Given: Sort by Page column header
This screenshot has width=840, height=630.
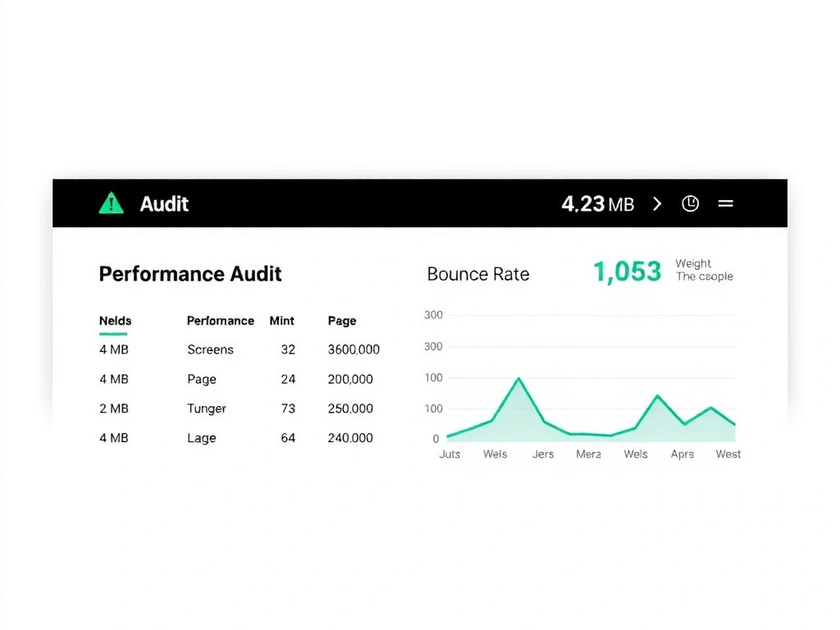Looking at the screenshot, I should [x=342, y=321].
